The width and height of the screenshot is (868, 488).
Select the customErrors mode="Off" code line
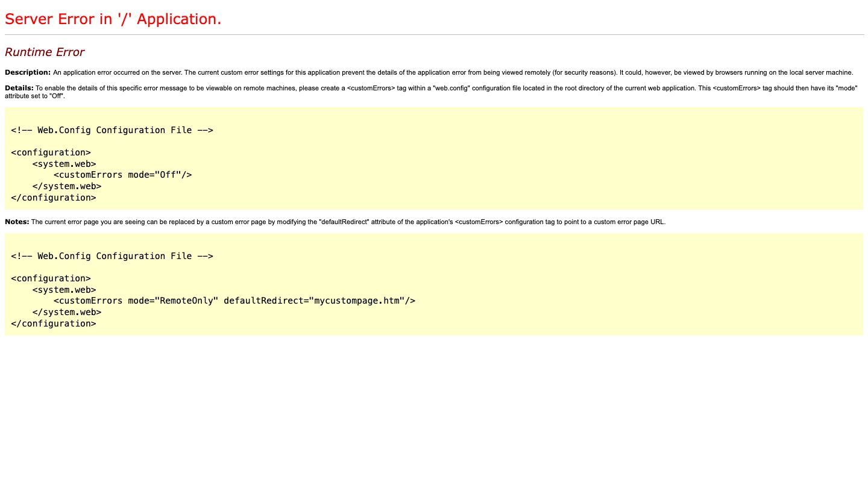[x=122, y=175]
